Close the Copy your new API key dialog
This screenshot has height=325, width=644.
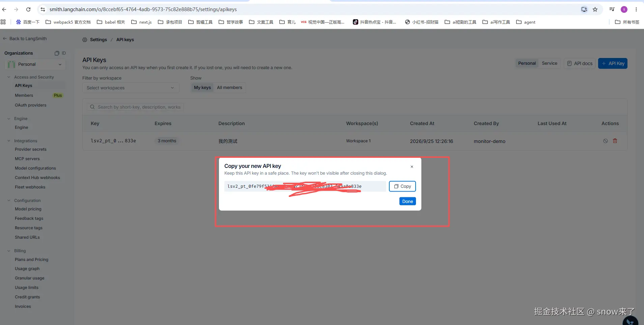point(412,167)
